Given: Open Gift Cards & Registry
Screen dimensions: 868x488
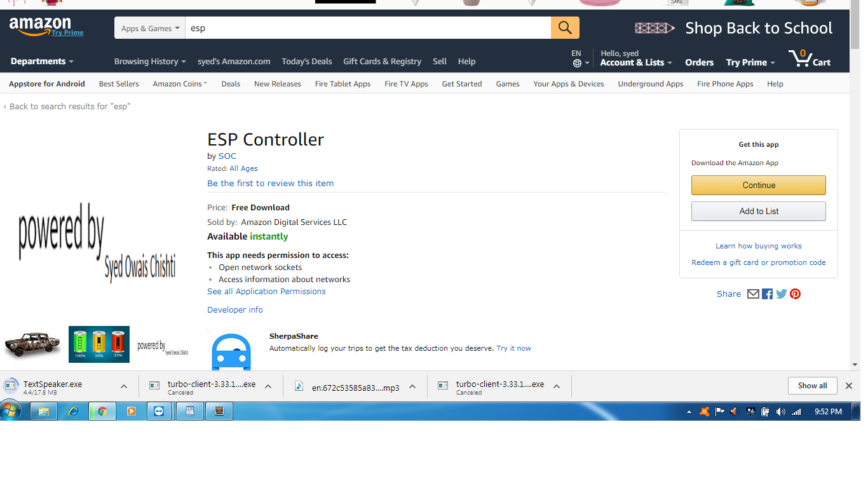Looking at the screenshot, I should [382, 62].
